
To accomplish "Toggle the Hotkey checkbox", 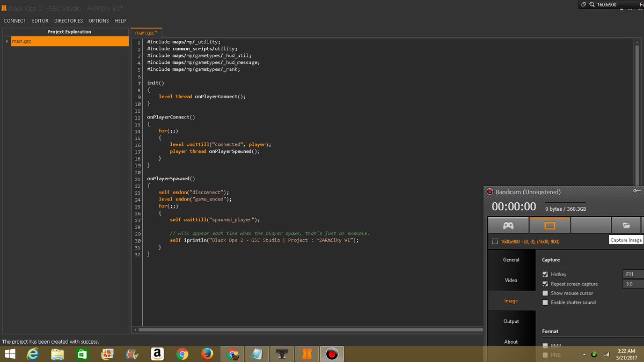I will click(545, 275).
